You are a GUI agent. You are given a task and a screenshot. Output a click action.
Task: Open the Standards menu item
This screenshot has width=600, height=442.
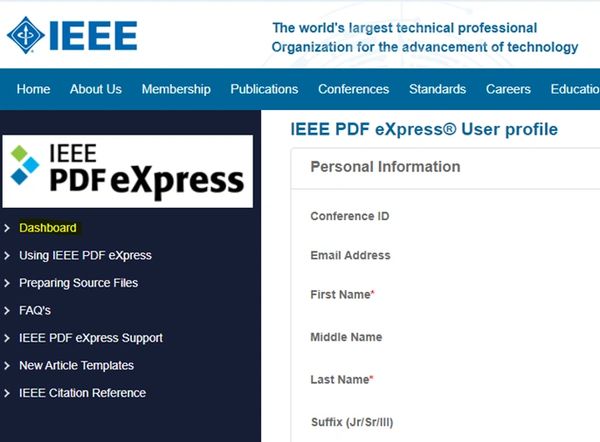(437, 89)
